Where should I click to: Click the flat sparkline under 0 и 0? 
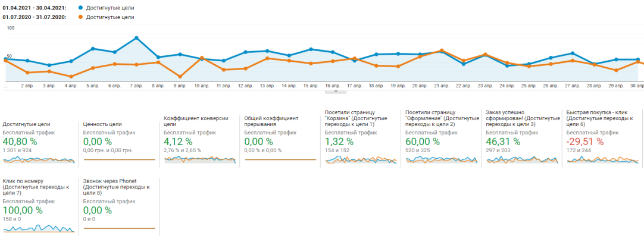click(x=120, y=228)
